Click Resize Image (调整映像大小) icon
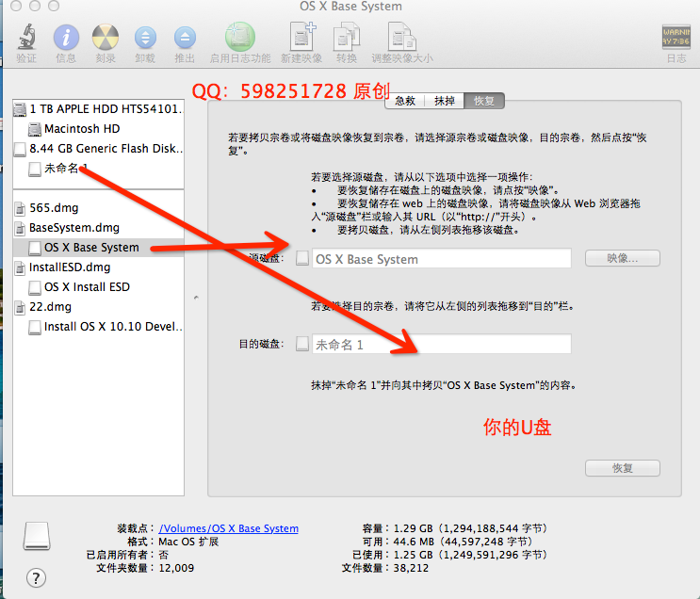The width and height of the screenshot is (700, 599). pyautogui.click(x=402, y=37)
